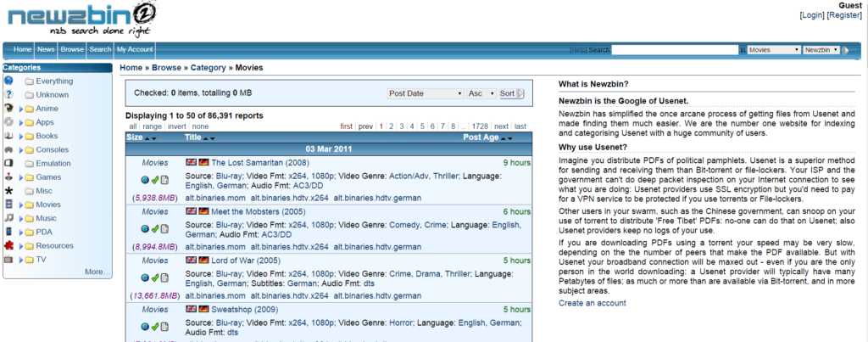
Task: Click the red puzzle icon beside Resources
Action: coord(8,245)
